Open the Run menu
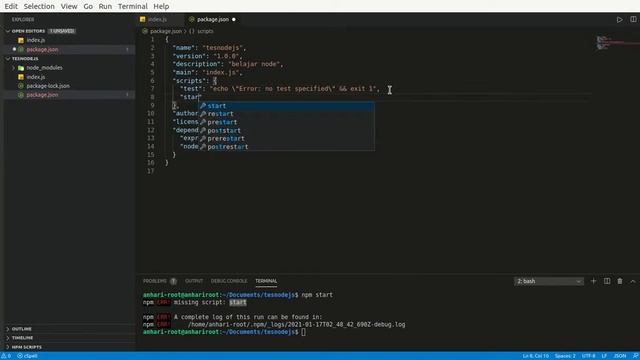640x360 pixels. [105, 6]
